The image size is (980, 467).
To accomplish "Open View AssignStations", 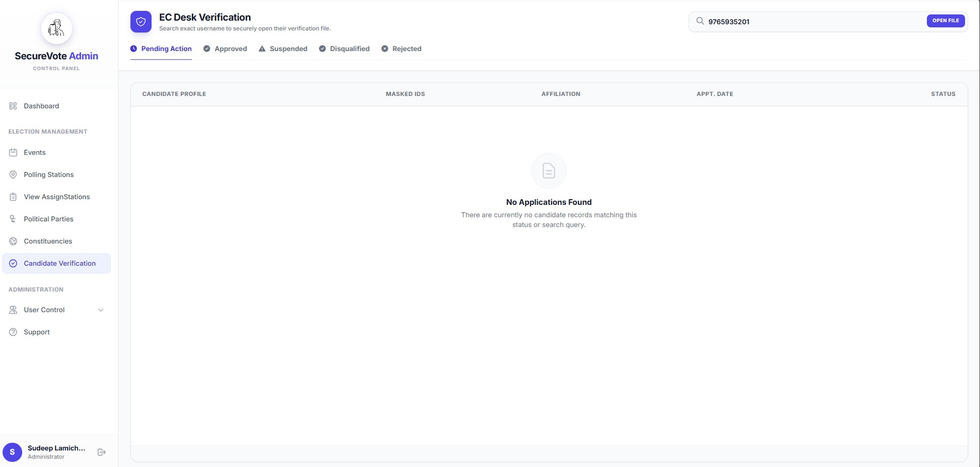I will [57, 197].
